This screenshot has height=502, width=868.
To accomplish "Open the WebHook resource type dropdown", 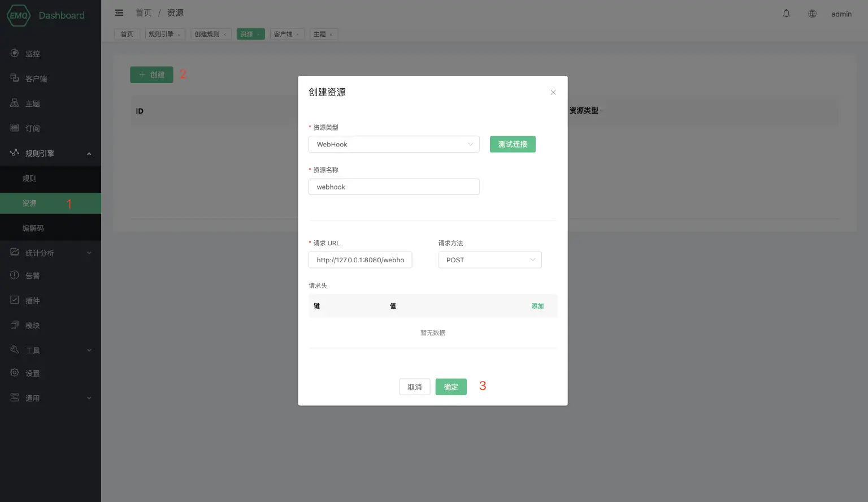I will (x=393, y=144).
